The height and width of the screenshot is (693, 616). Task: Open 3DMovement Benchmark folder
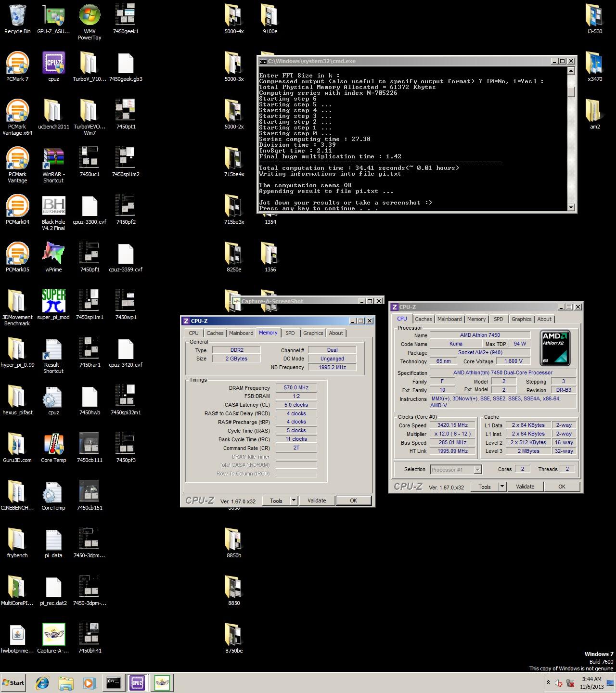(17, 308)
